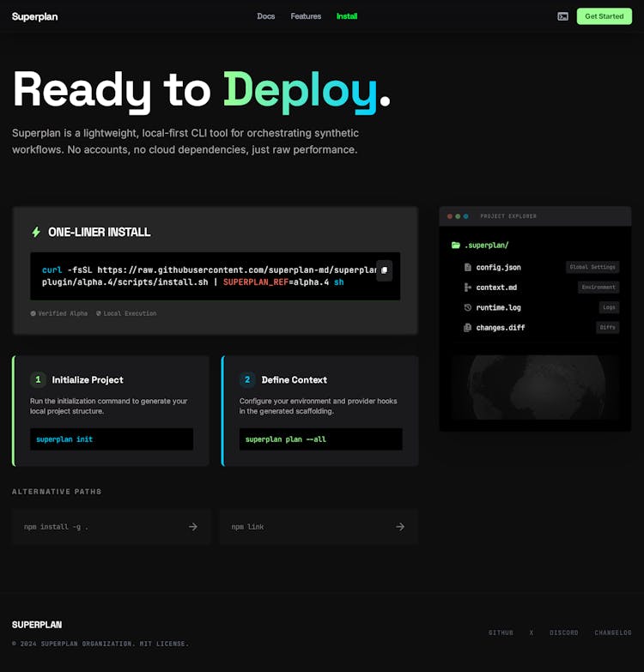Click the Superplan logo in header
Screen dimensions: 644x672
pos(35,16)
